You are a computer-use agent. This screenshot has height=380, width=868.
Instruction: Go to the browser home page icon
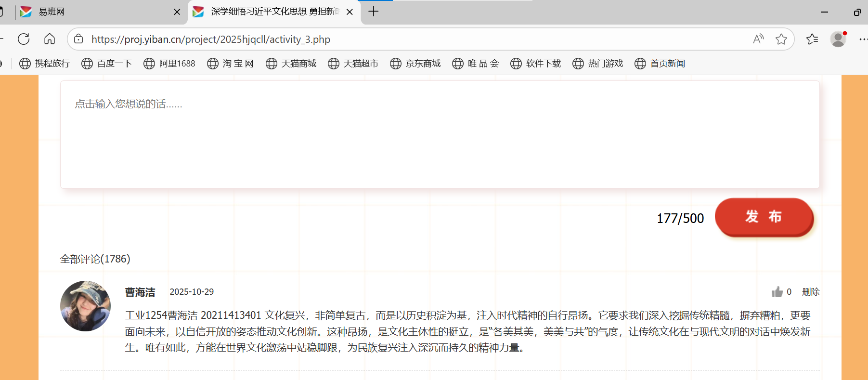pyautogui.click(x=50, y=39)
